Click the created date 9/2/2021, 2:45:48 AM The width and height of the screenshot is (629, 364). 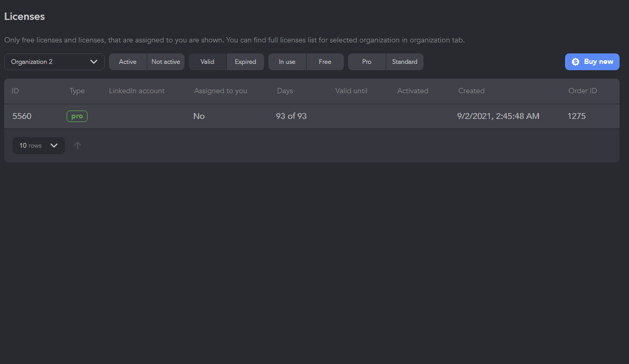click(498, 116)
